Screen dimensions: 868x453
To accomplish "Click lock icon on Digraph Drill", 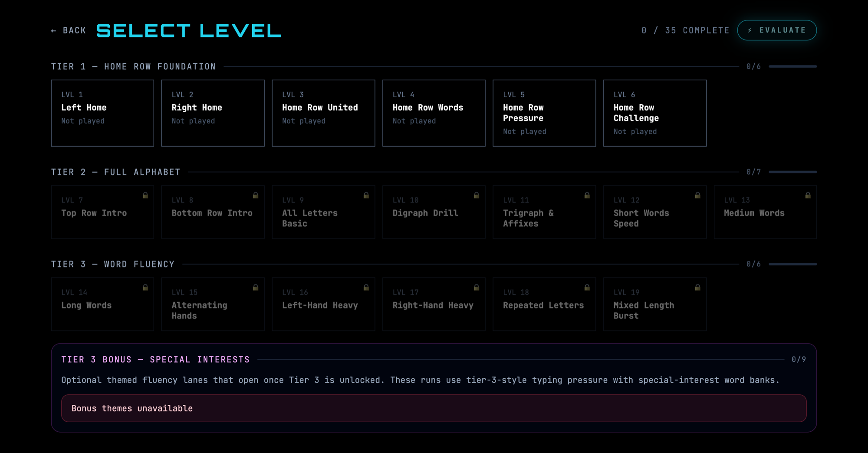I will [x=477, y=195].
